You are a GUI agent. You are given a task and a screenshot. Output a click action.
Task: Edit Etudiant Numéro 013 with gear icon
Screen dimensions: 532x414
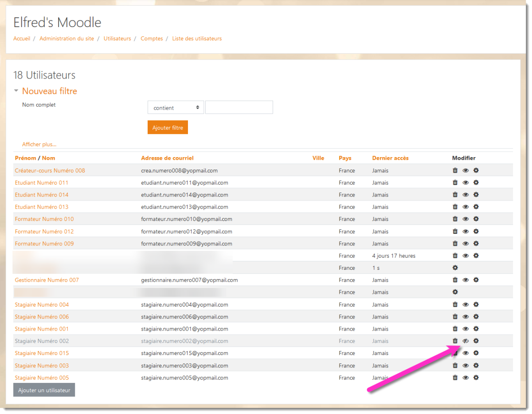tap(476, 207)
